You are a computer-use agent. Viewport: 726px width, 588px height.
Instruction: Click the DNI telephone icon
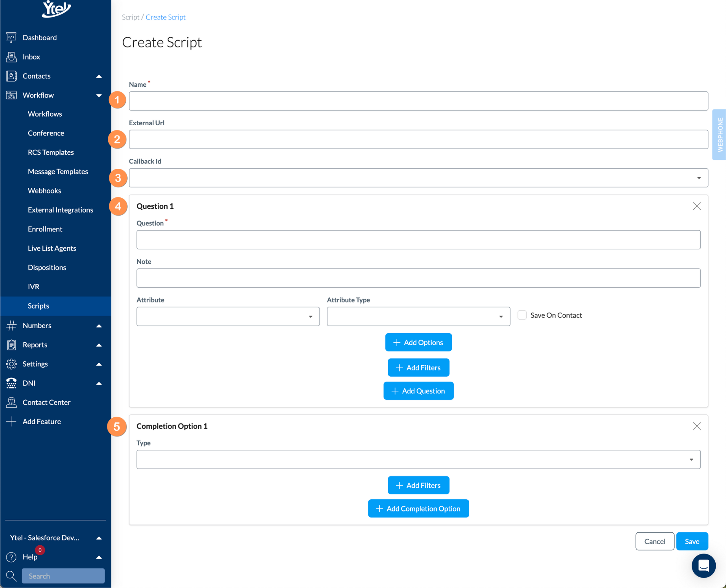11,383
